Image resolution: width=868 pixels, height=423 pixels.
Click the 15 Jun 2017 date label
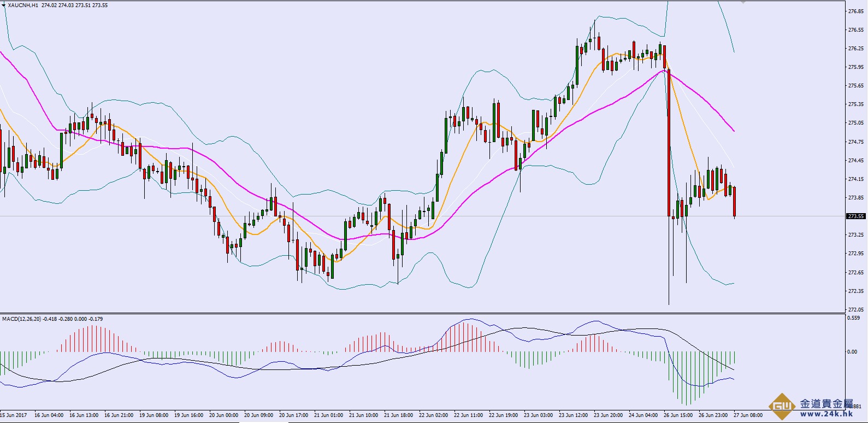click(x=14, y=415)
